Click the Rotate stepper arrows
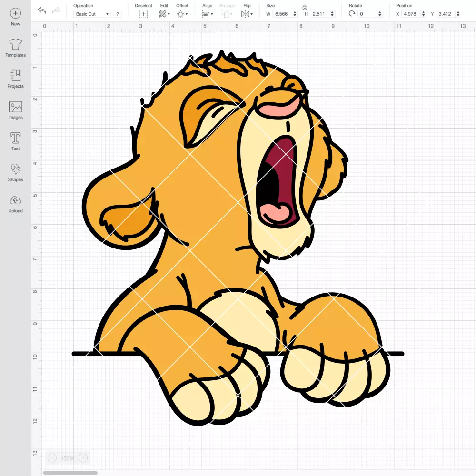 tap(379, 14)
